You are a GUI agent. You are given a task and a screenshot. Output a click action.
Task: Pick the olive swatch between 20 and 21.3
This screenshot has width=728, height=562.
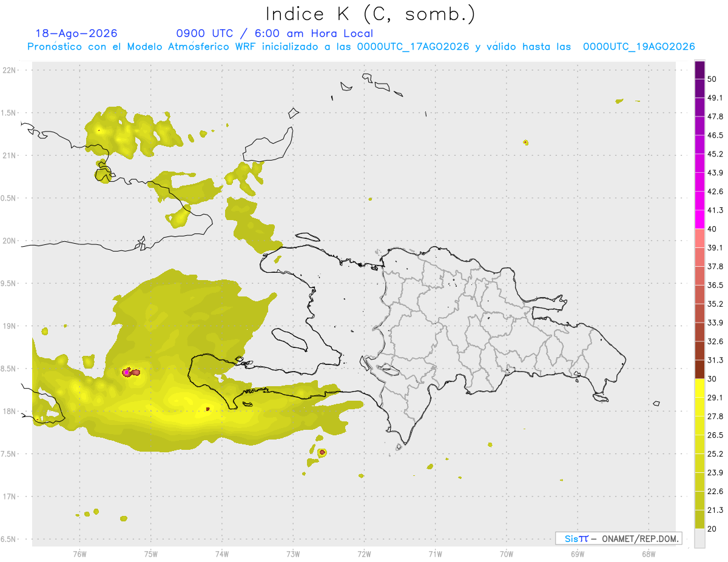699,520
